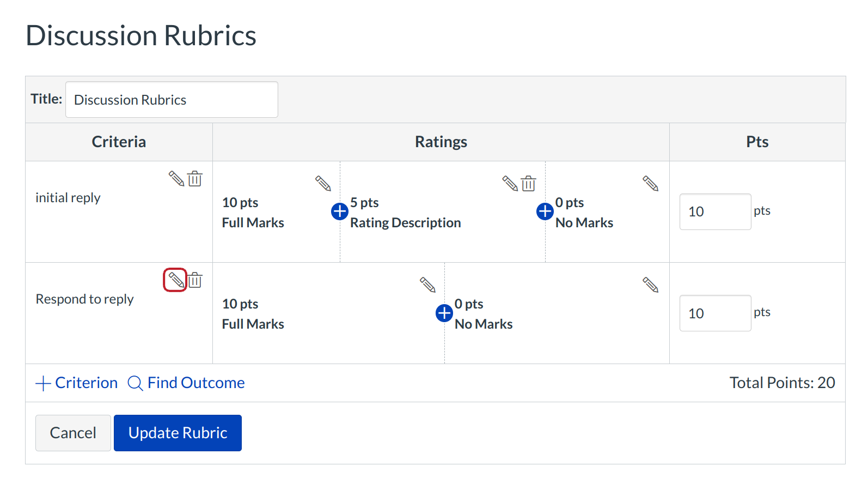Viewport: 868px width, 484px height.
Task: Edit Respond to reply's Full Marks rating
Action: [427, 285]
